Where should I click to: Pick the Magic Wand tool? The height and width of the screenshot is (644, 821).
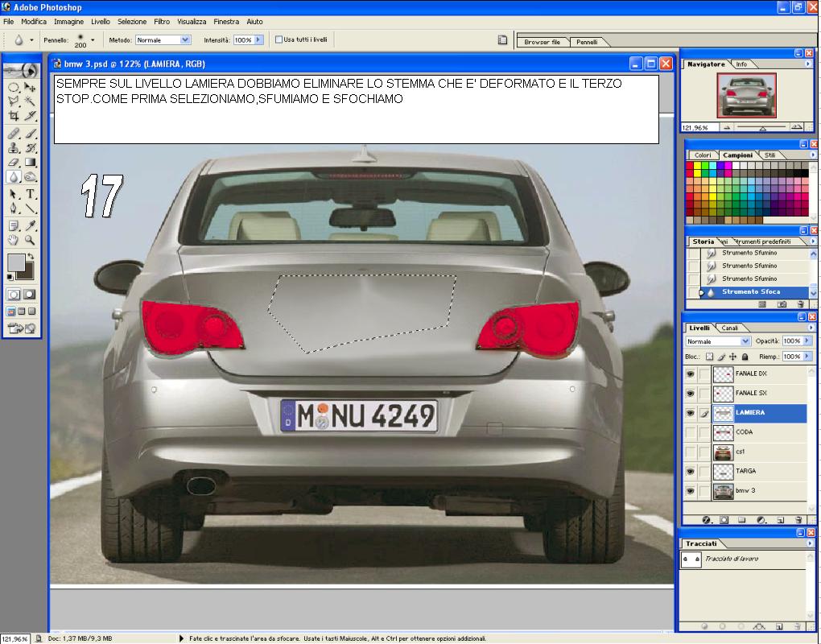(31, 101)
